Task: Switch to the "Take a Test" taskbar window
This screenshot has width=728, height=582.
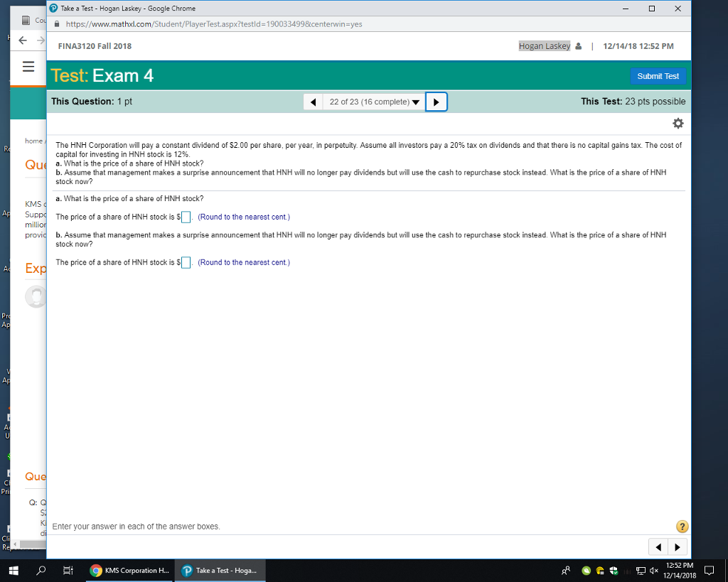Action: (219, 571)
